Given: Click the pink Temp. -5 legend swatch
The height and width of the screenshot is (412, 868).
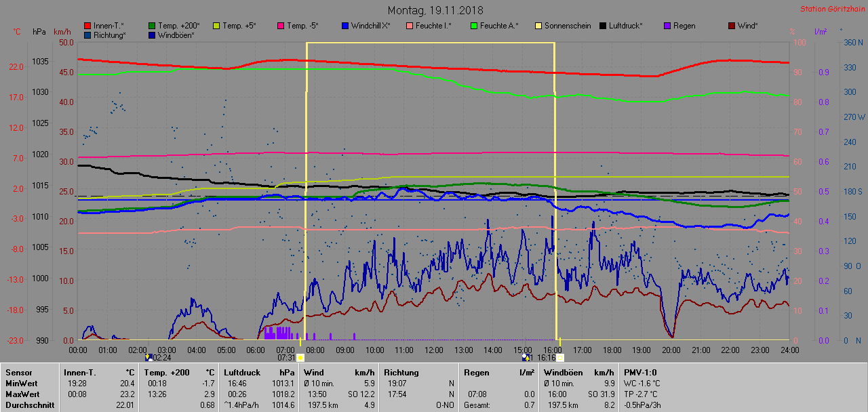Looking at the screenshot, I should click(x=281, y=26).
